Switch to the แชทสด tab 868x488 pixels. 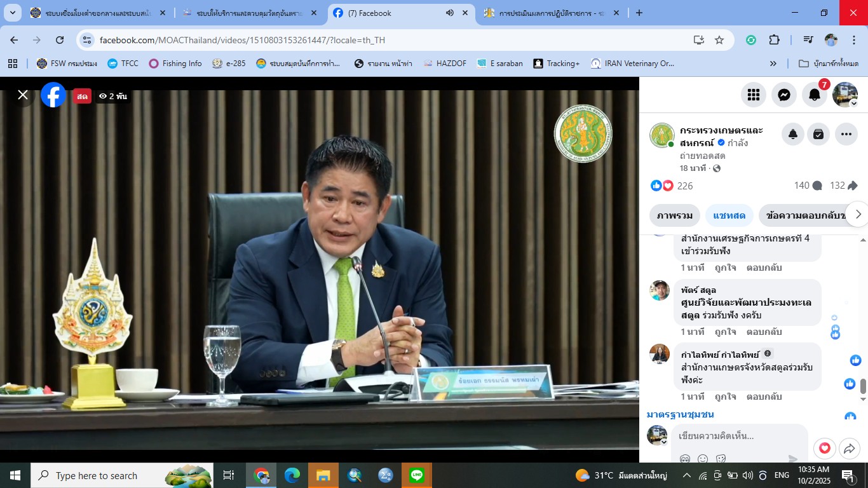click(x=729, y=215)
